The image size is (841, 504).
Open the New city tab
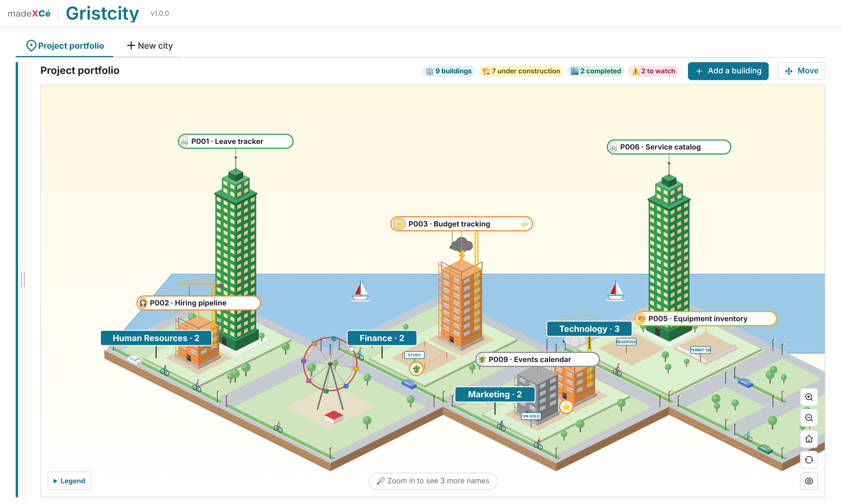(x=150, y=46)
